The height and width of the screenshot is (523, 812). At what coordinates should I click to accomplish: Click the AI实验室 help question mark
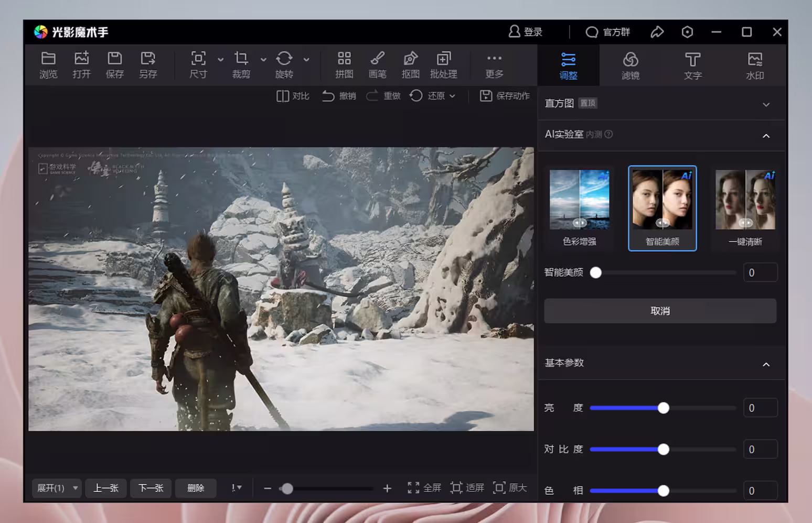coord(608,134)
